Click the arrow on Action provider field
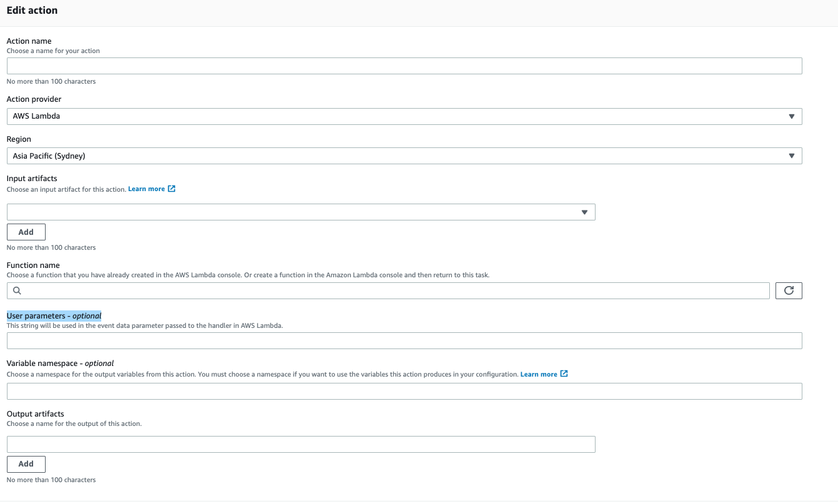838x504 pixels. [792, 116]
